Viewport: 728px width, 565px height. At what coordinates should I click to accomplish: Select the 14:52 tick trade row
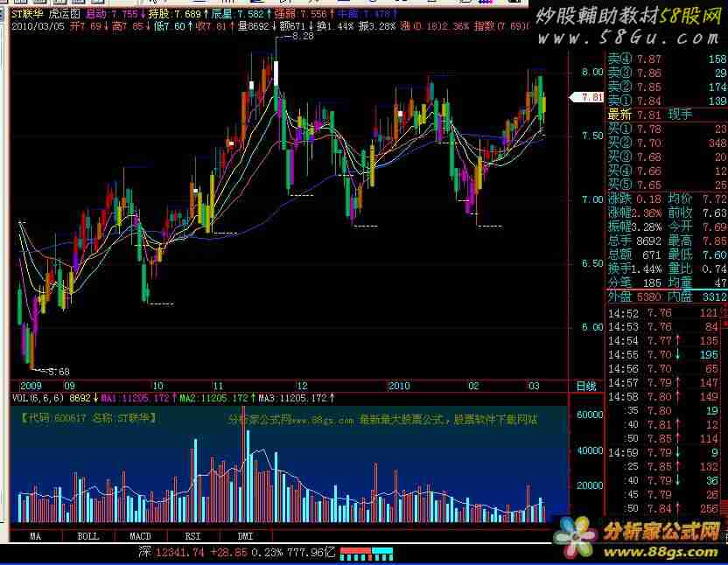(664, 313)
